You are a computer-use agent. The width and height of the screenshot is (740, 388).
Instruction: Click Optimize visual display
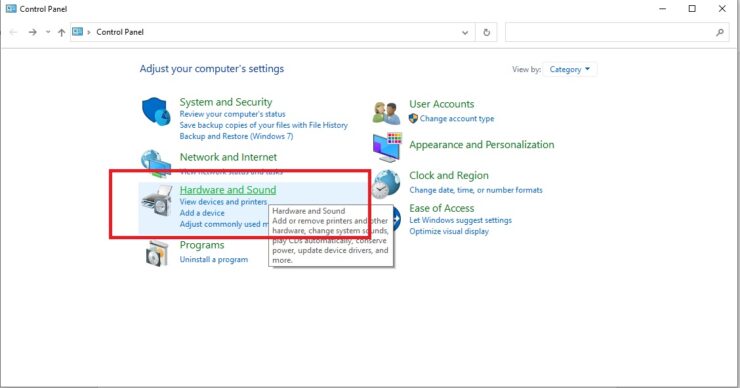point(449,232)
